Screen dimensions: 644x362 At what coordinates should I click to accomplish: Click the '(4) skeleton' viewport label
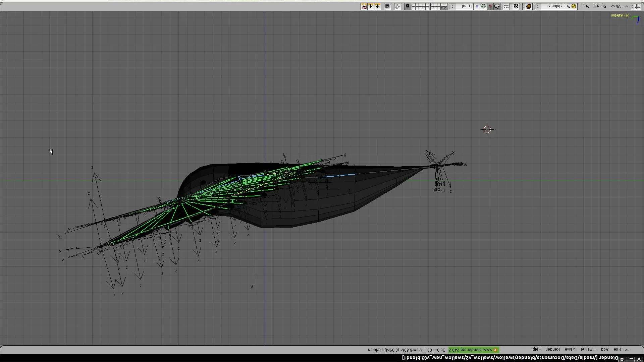tap(620, 15)
